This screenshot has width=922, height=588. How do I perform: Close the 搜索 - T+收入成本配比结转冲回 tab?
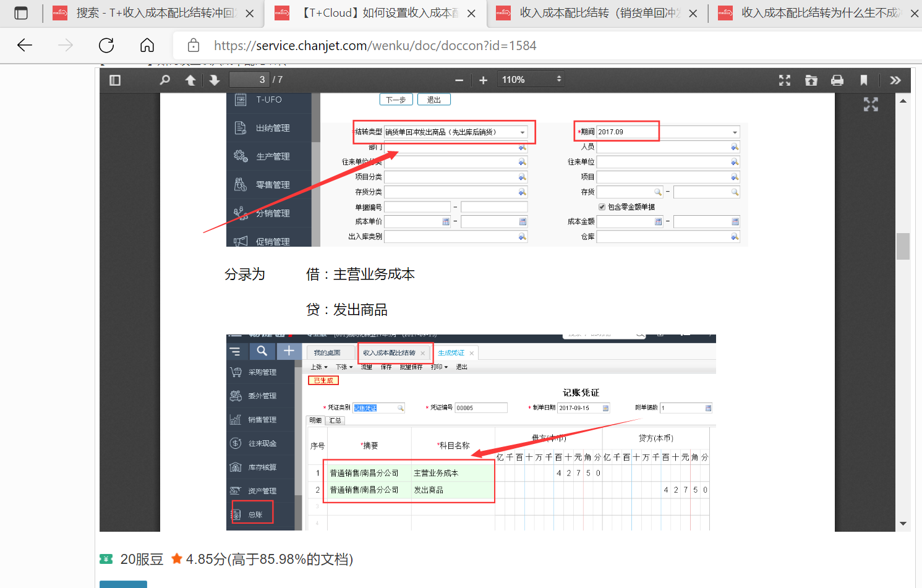[250, 14]
